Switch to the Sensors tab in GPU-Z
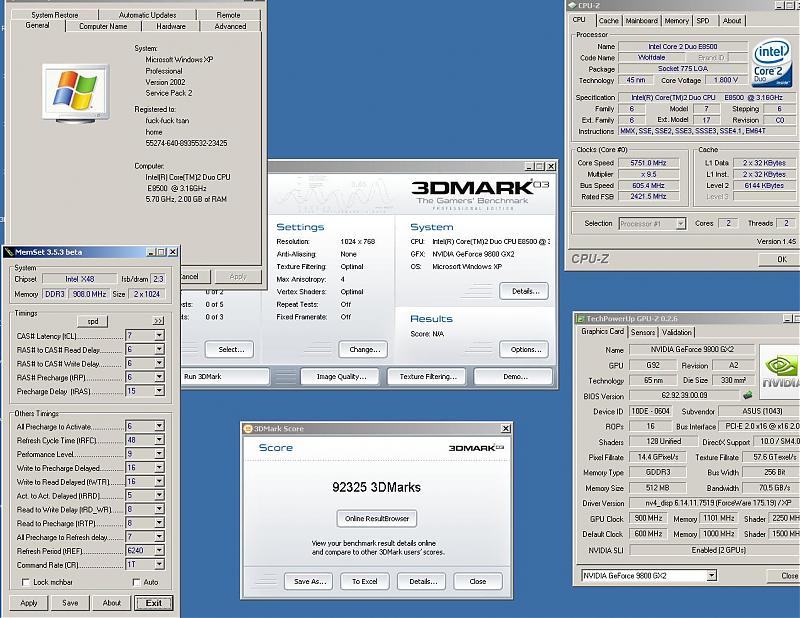 (643, 332)
